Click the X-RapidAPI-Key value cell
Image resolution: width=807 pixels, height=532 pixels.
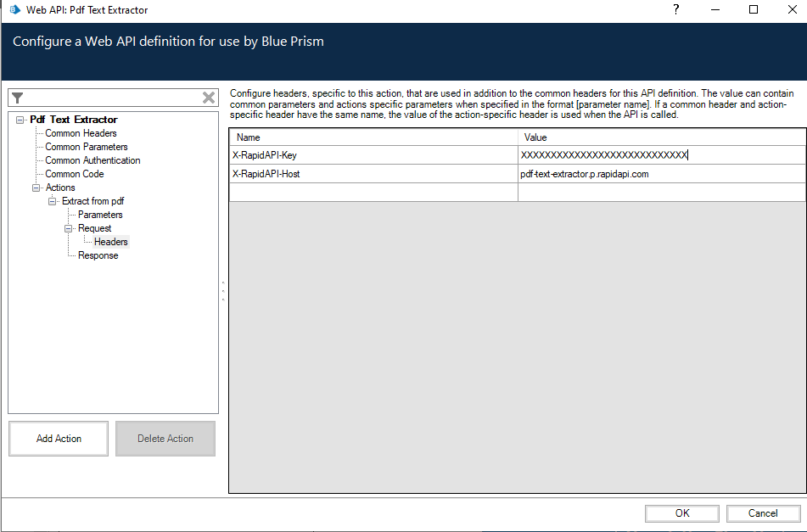660,155
